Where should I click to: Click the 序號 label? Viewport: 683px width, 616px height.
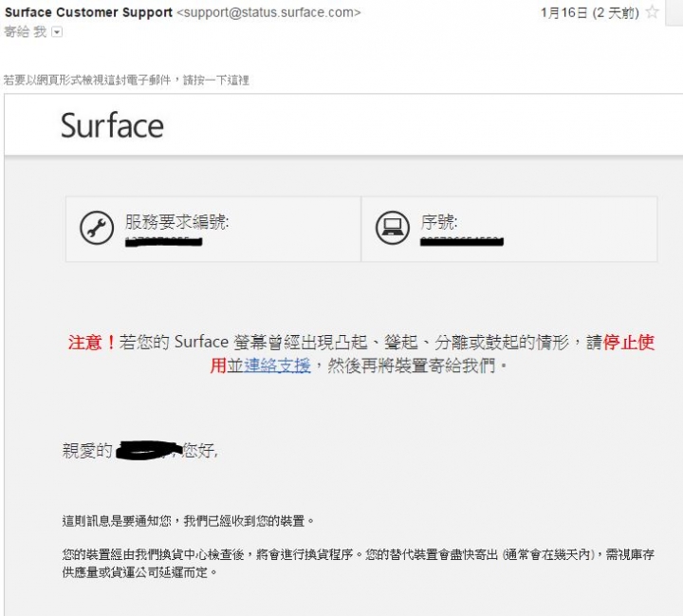(438, 222)
